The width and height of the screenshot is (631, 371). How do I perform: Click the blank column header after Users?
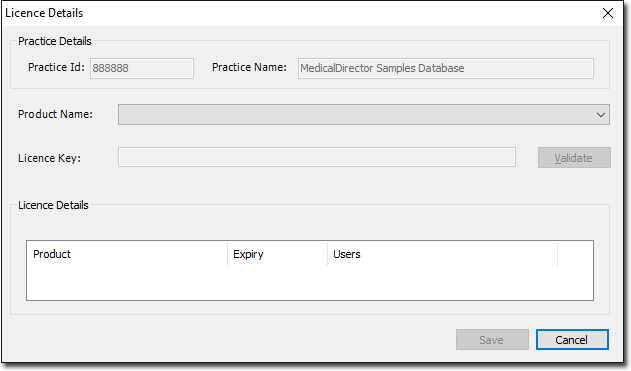point(575,254)
